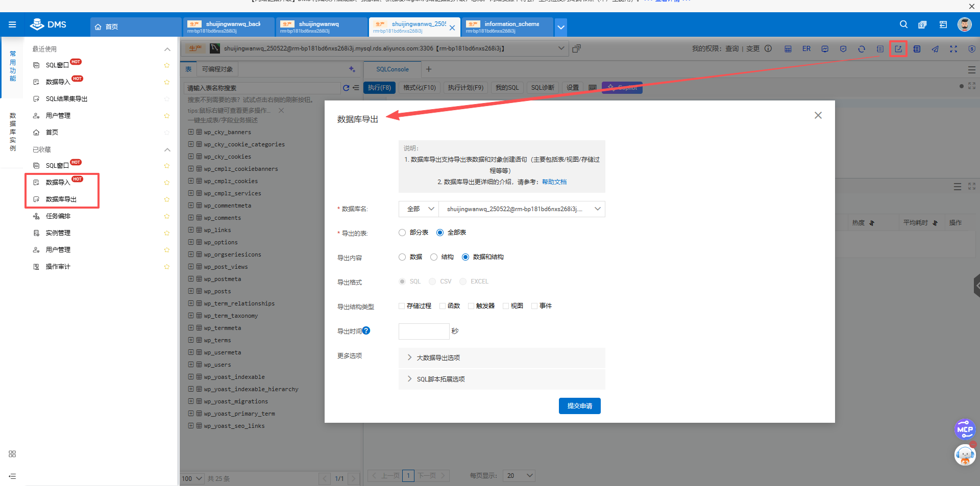Check the 触发器 checkbox
Image resolution: width=980 pixels, height=486 pixels.
471,306
